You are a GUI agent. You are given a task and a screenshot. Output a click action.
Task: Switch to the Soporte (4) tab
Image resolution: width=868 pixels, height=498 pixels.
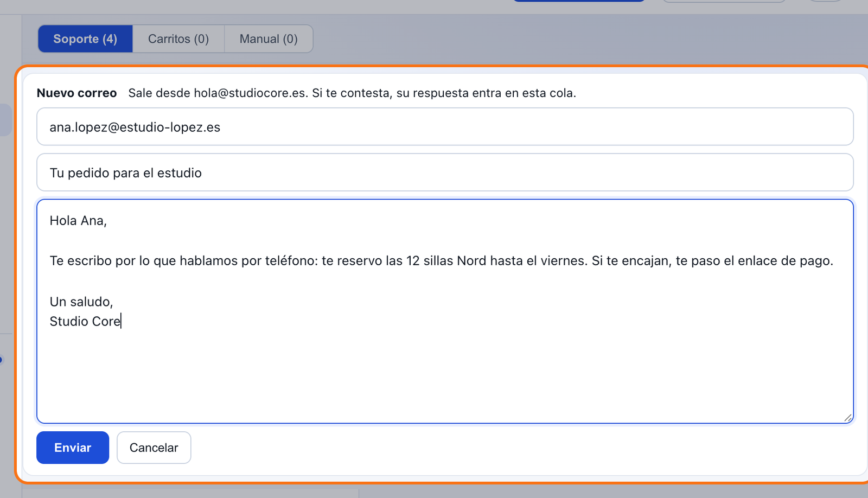85,39
